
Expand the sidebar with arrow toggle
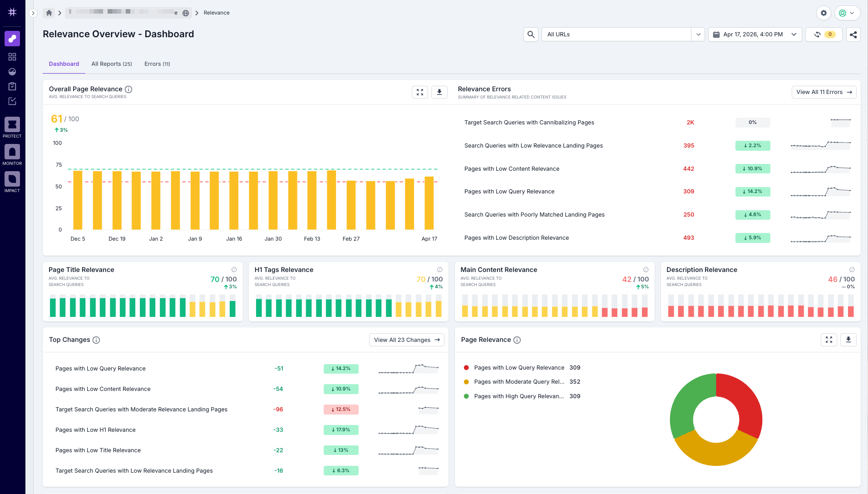click(33, 13)
